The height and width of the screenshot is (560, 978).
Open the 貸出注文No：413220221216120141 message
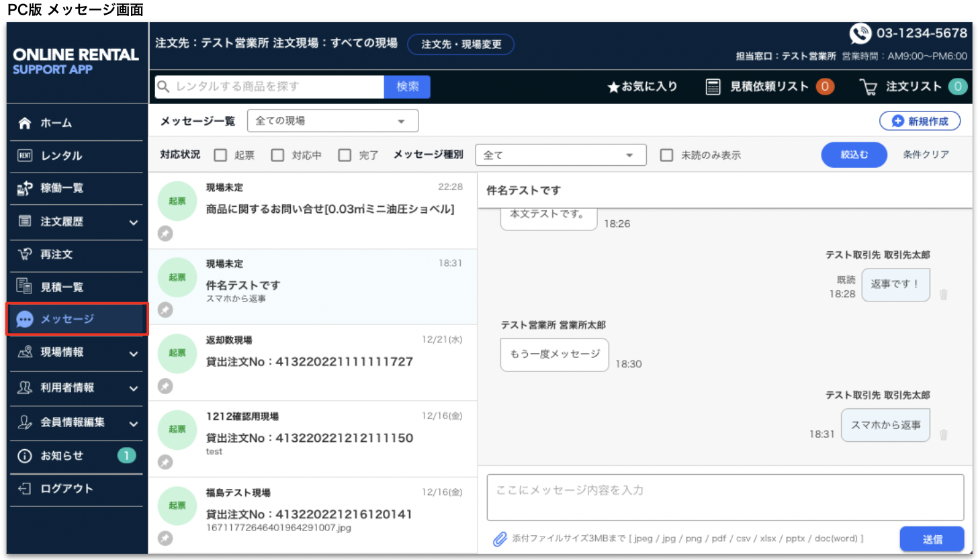point(313,515)
